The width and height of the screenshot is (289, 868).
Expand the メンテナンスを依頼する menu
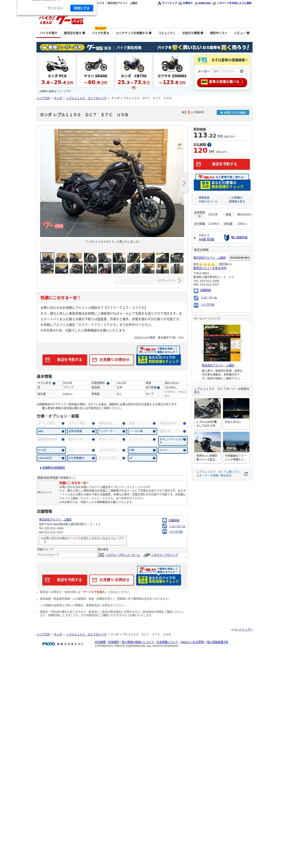click(133, 33)
